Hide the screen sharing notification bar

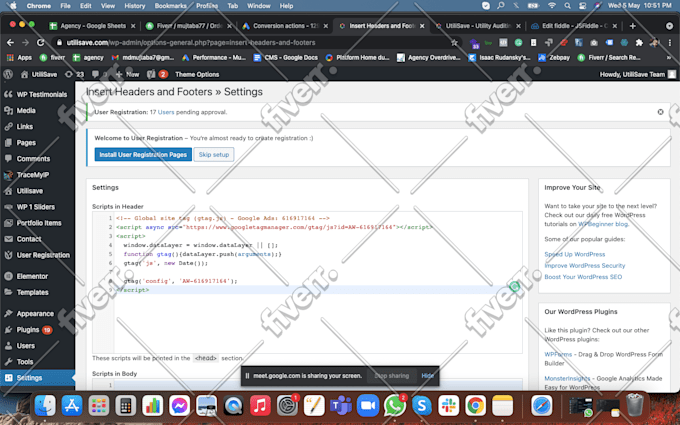428,376
